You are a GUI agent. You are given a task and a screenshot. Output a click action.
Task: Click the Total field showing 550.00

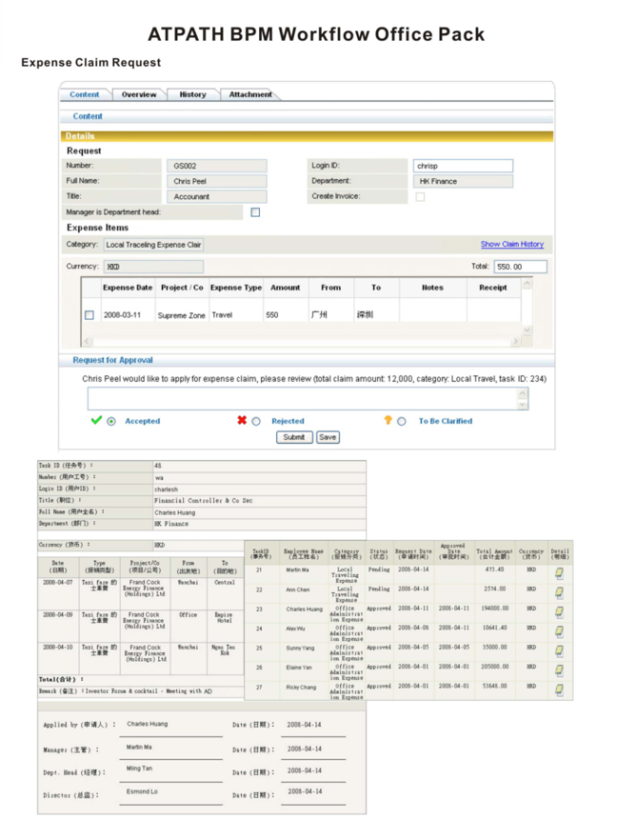click(x=521, y=267)
